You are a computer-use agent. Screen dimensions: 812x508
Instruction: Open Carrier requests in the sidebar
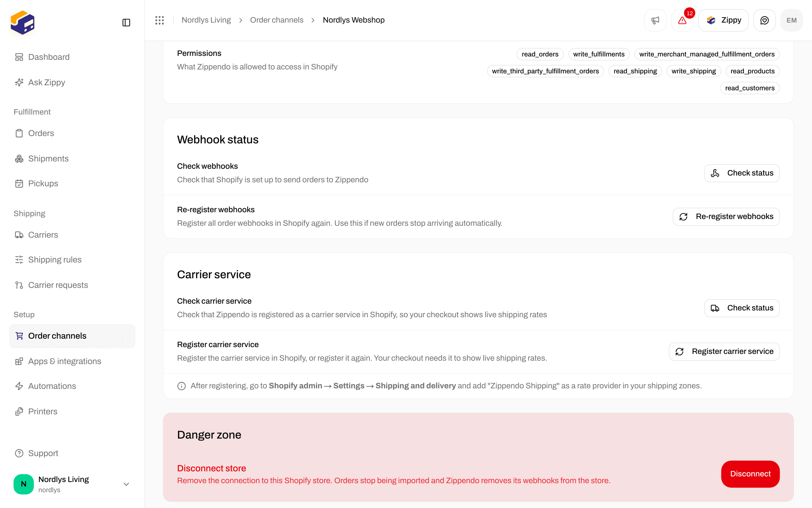[x=72, y=285]
